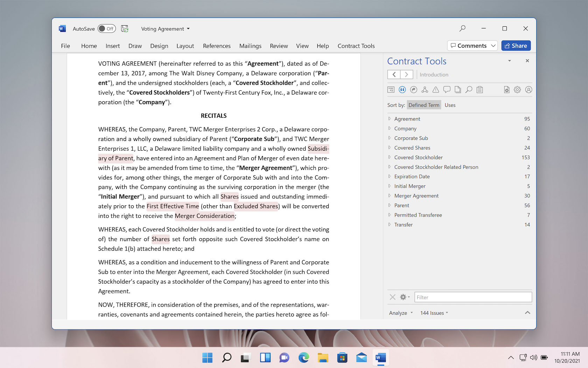Expand the Permitted Transferee term
The image size is (588, 368).
(x=390, y=215)
